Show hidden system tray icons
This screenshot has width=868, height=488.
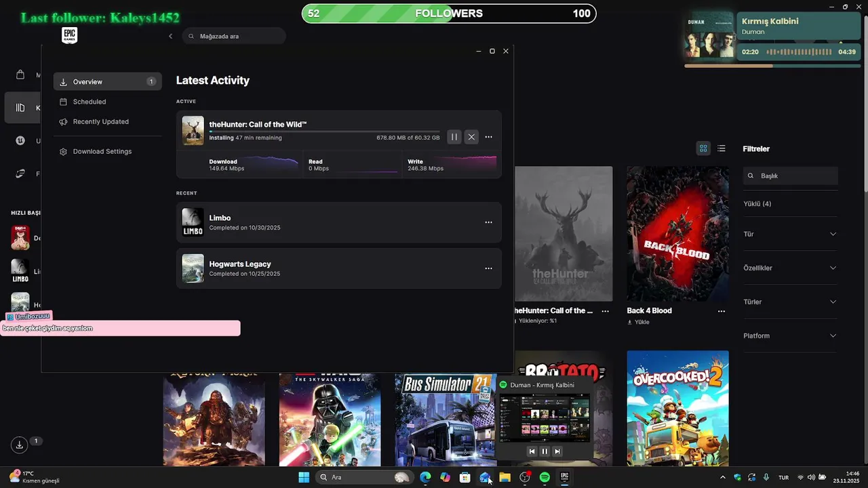coord(722,477)
